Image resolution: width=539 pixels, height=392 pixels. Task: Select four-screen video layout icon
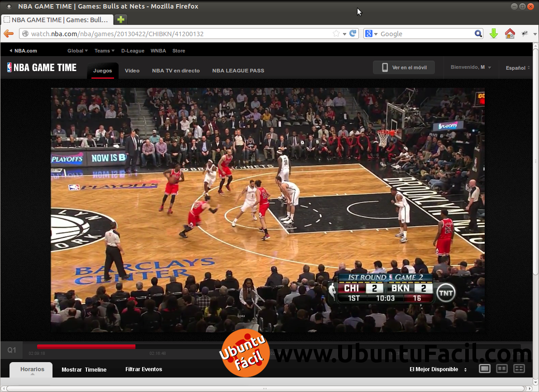pyautogui.click(x=519, y=369)
